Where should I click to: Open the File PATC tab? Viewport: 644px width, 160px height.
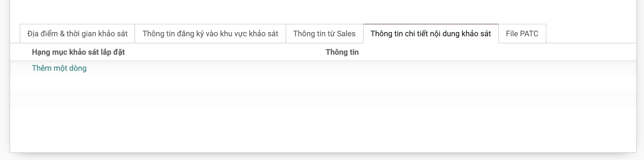(x=522, y=34)
